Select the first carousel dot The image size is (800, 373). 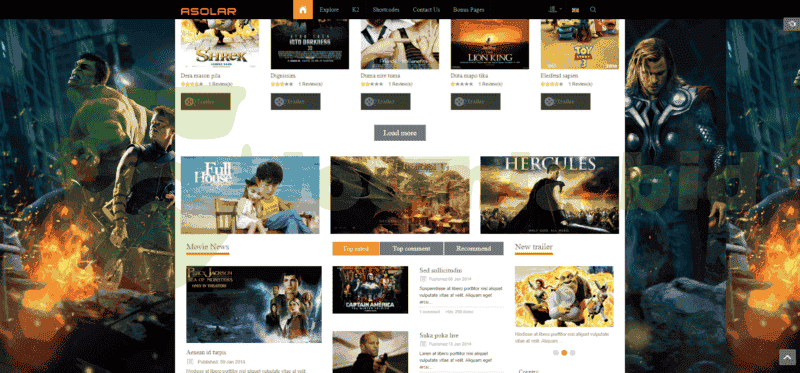(x=556, y=353)
